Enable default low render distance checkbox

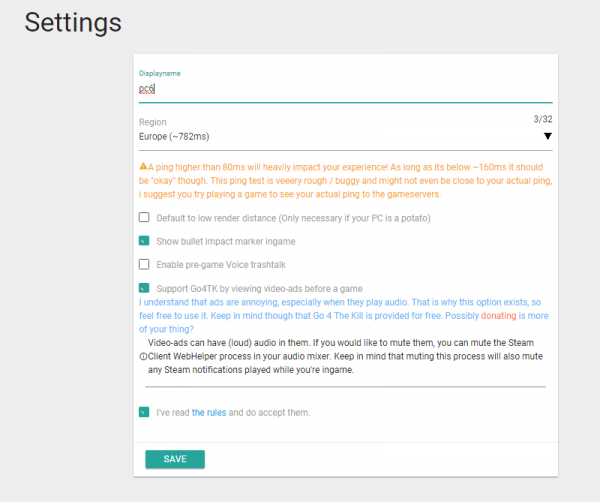pos(144,217)
